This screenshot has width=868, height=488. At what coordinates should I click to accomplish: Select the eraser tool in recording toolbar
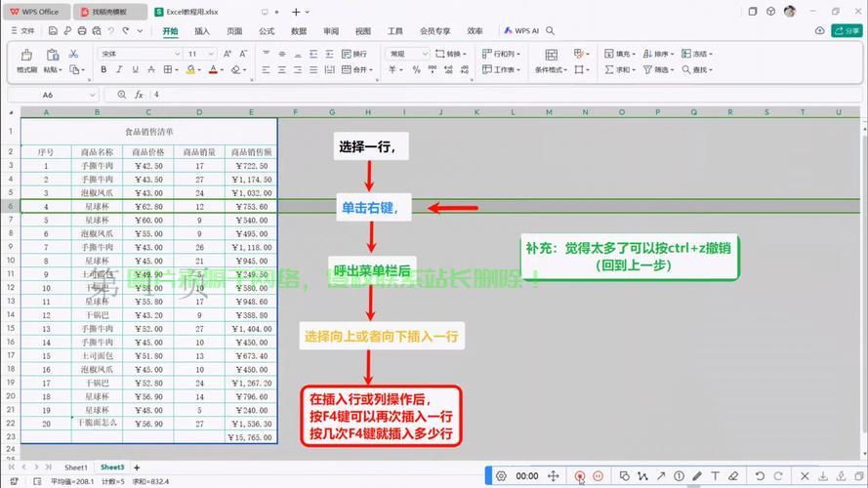tap(733, 476)
